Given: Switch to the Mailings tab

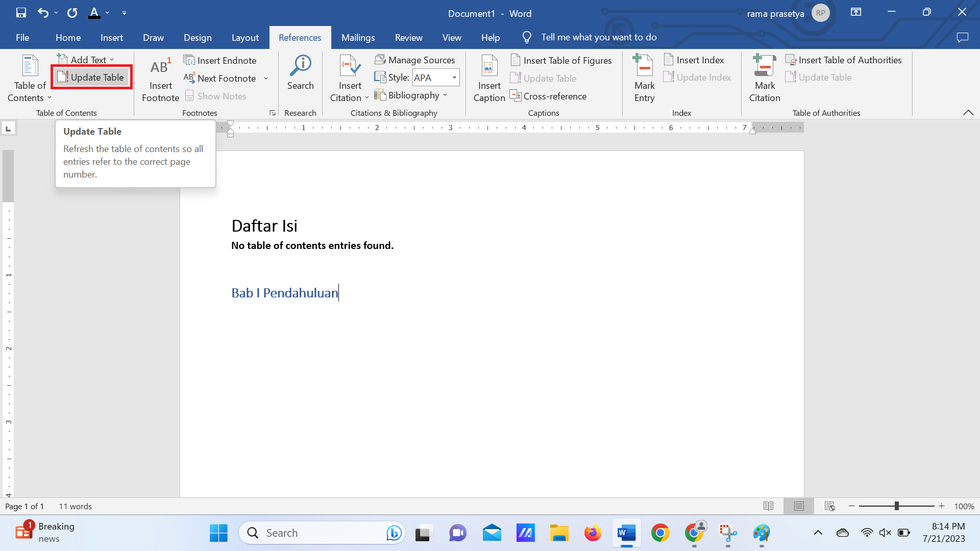Looking at the screenshot, I should tap(358, 37).
